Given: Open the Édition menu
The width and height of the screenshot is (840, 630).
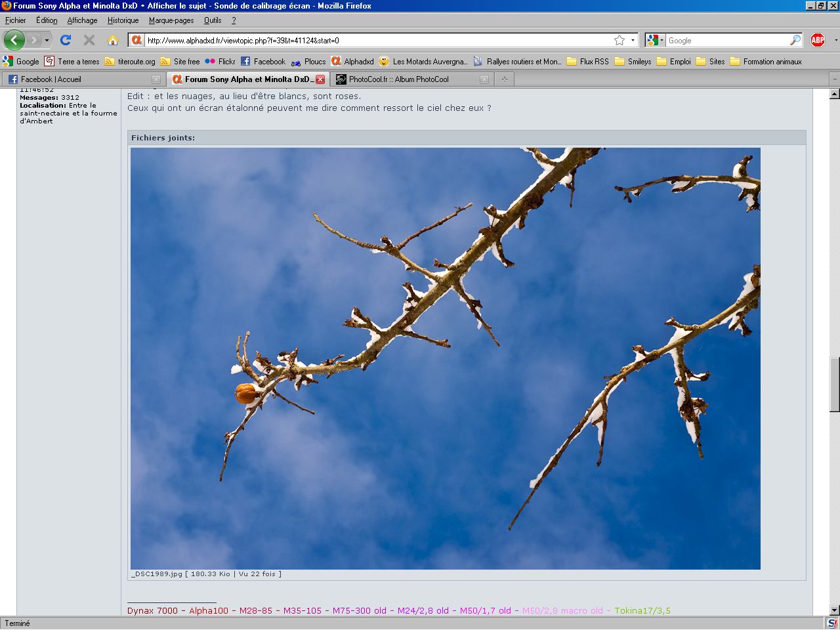Looking at the screenshot, I should (47, 20).
